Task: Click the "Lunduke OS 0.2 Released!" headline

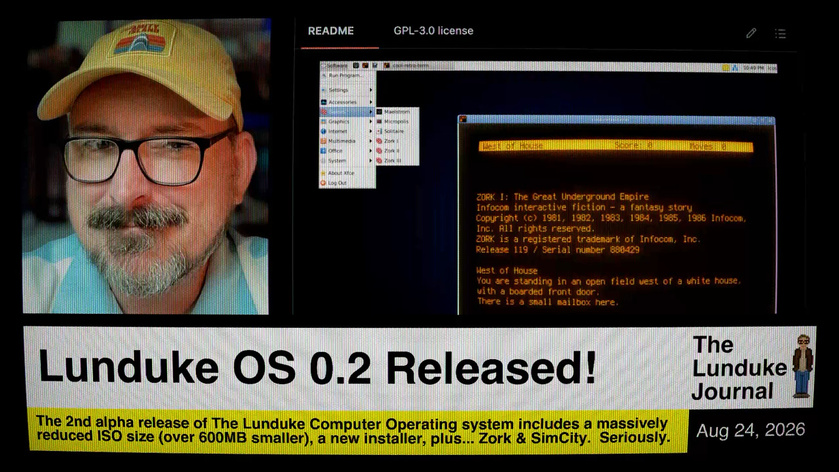Action: [x=317, y=368]
